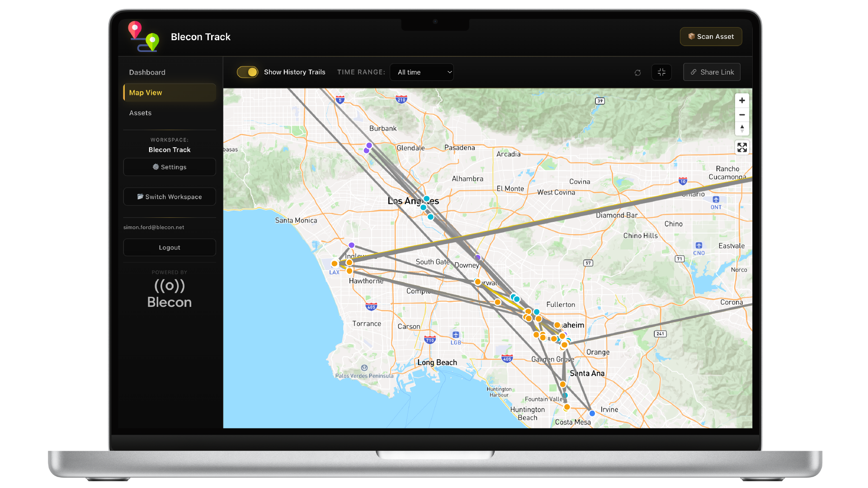The height and width of the screenshot is (488, 868).
Task: Enter fullscreen map with expand icon
Action: [742, 147]
